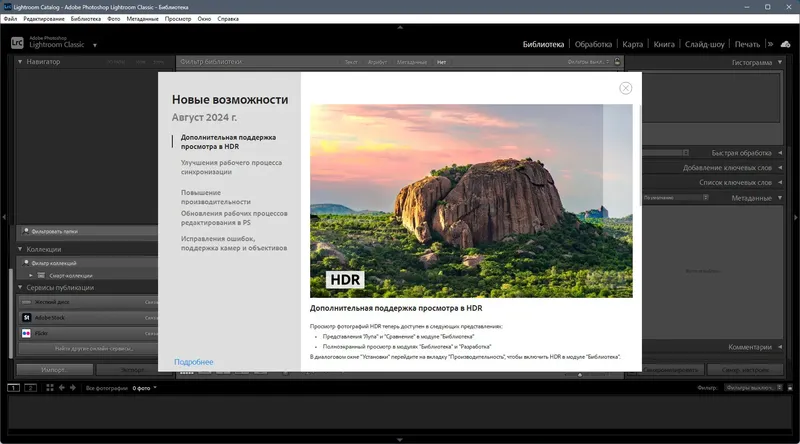Expand the Комментарии panel
Screen dimensions: 800x444
pyautogui.click(x=780, y=347)
